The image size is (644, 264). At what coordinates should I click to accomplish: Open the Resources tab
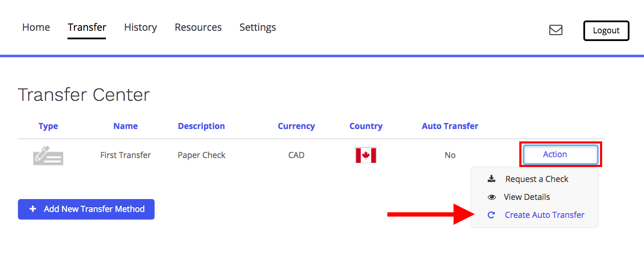(198, 27)
